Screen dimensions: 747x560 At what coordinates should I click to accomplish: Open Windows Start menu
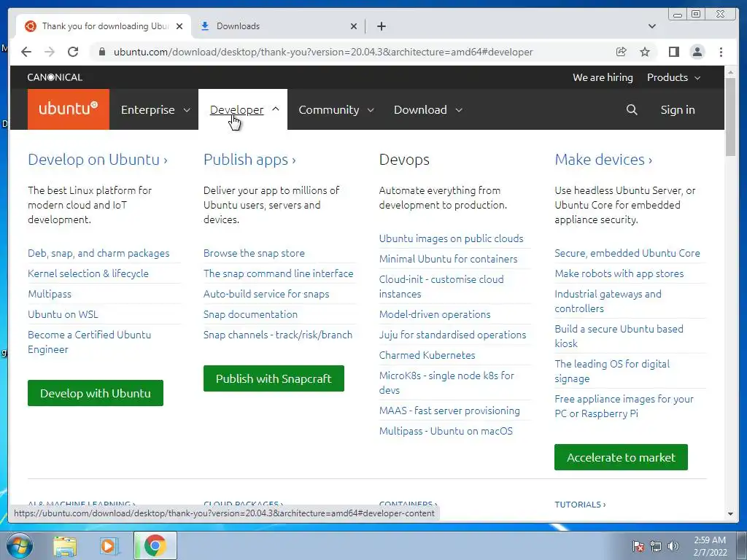tap(19, 545)
